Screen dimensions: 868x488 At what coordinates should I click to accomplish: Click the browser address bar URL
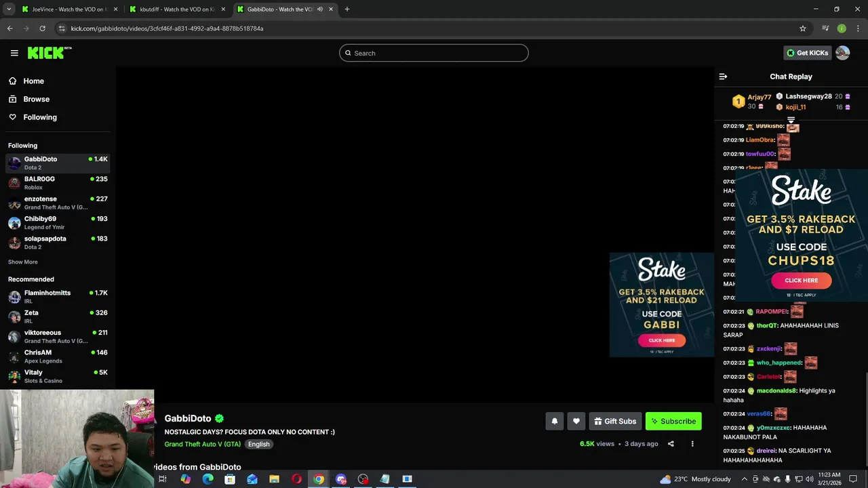pos(167,28)
